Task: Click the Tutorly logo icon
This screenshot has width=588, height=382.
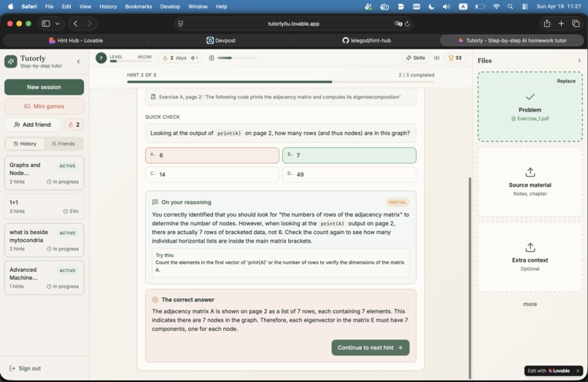Action: [11, 61]
